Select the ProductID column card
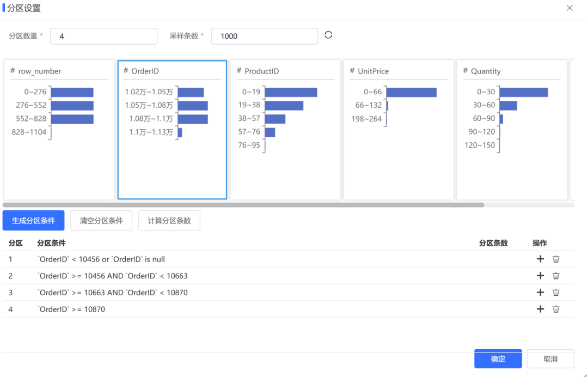Screen dimensions: 588x377 pyautogui.click(x=285, y=130)
